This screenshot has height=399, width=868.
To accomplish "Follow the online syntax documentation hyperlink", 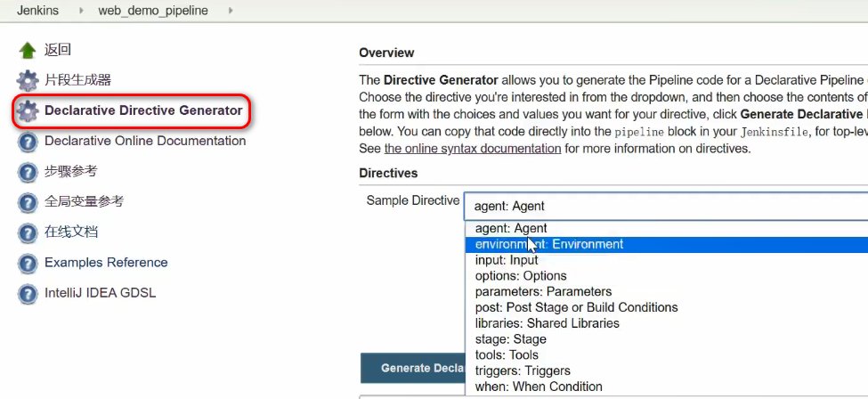I will pyautogui.click(x=472, y=149).
